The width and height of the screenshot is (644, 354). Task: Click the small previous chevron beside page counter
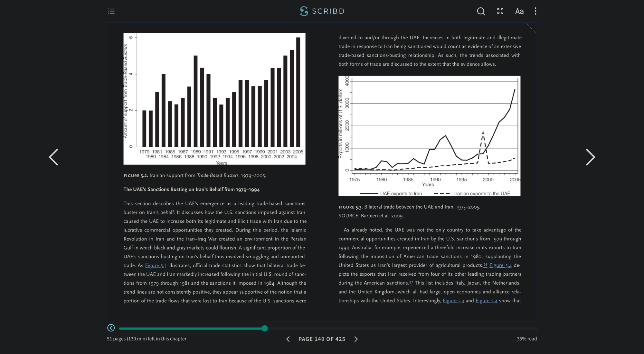coord(288,339)
